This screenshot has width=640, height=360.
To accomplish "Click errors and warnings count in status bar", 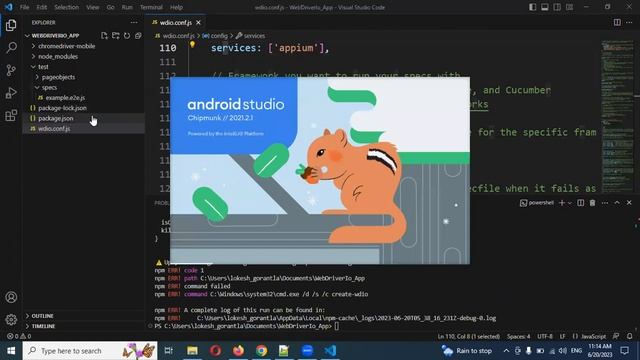I will (19, 336).
